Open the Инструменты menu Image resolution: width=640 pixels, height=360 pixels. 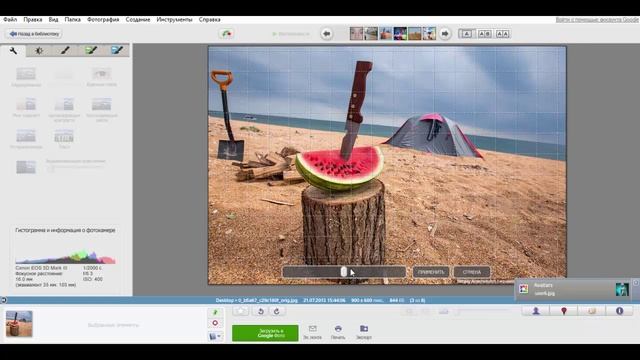[x=174, y=20]
